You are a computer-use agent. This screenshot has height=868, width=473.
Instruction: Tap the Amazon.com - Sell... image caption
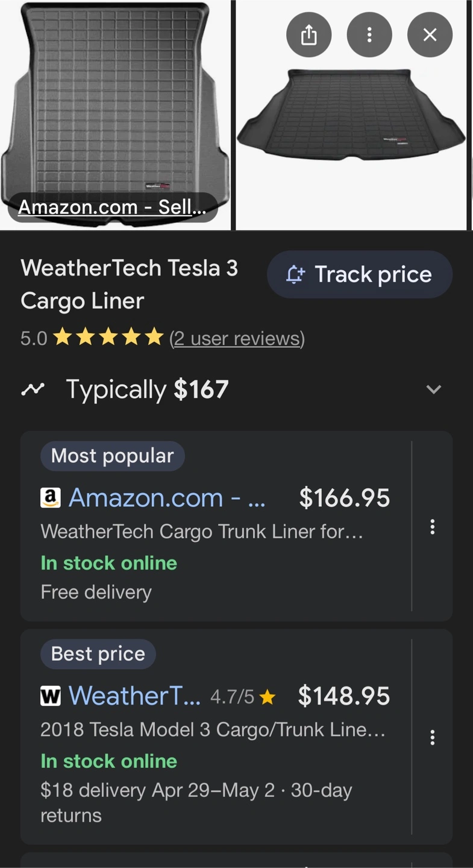112,207
